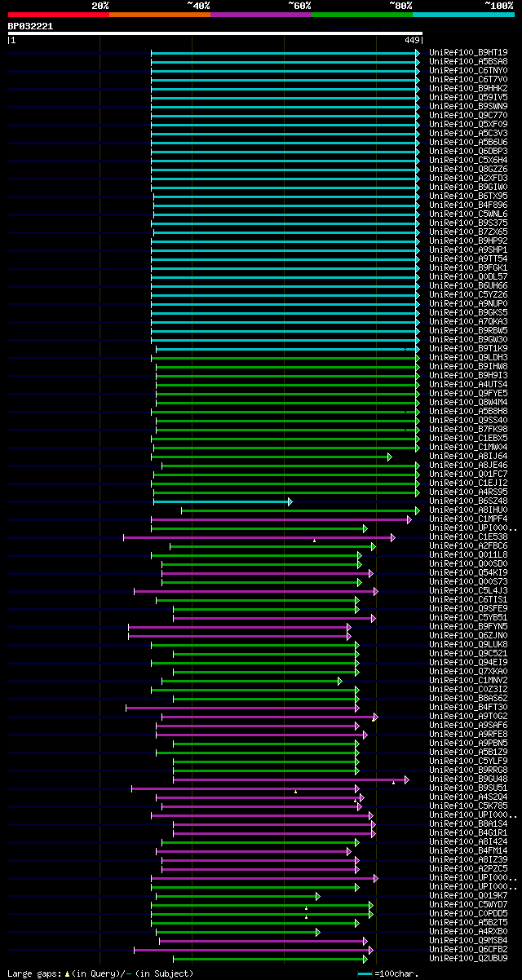Open hit UniRef100_A5BSA8
Viewport: 522px width, 980px height.
click(468, 61)
